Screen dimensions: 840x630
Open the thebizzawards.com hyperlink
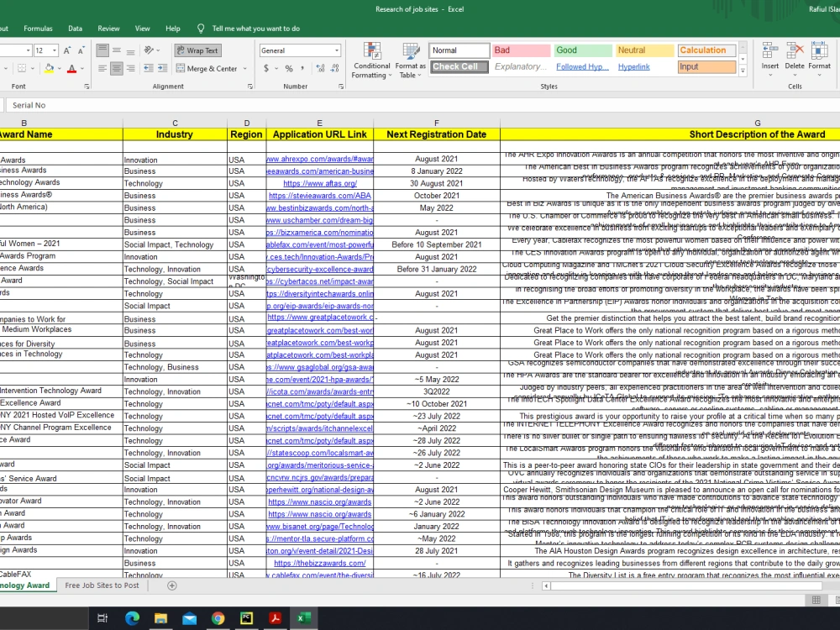click(320, 563)
